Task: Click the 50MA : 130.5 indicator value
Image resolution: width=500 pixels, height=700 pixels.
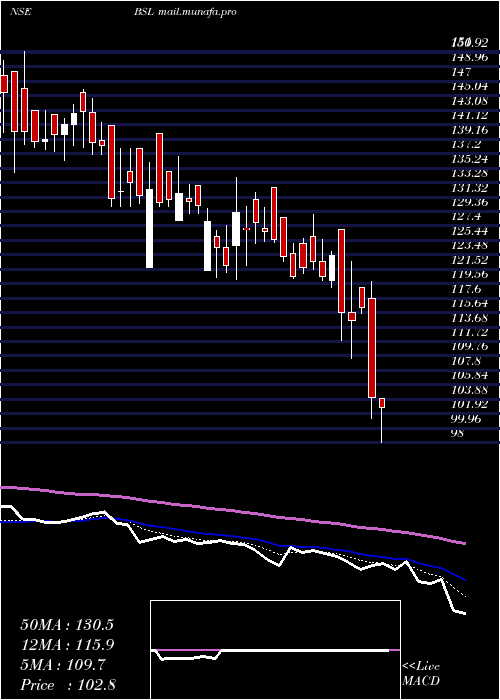Action: 67,625
